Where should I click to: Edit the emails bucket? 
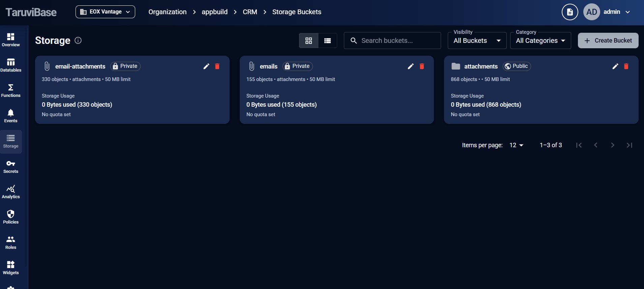coord(411,66)
